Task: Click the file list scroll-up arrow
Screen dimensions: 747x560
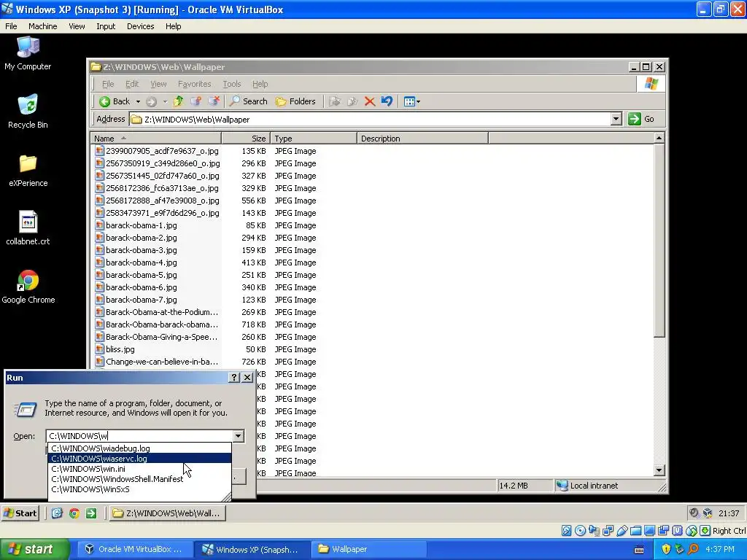Action: pyautogui.click(x=659, y=138)
